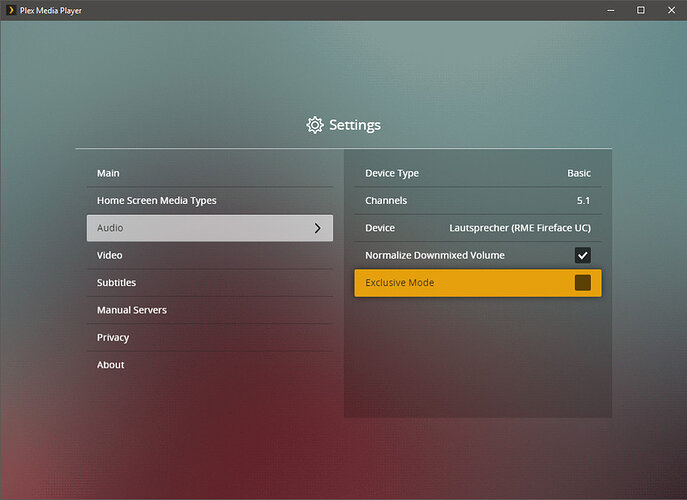Click the Plex logo in title bar

11,10
